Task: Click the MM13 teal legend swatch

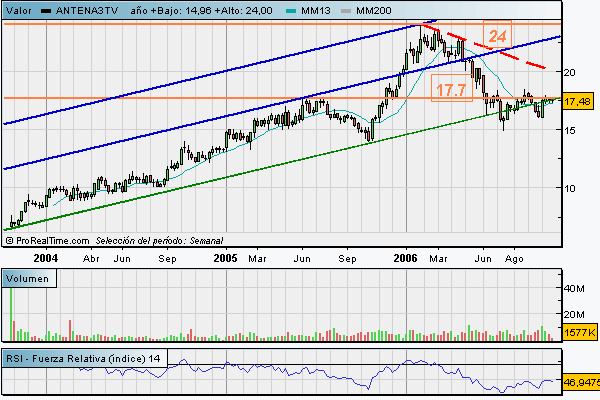Action: (x=292, y=11)
